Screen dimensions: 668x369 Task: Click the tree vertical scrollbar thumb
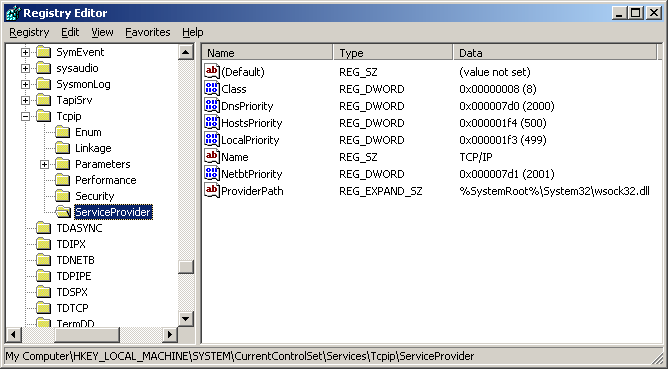click(186, 266)
